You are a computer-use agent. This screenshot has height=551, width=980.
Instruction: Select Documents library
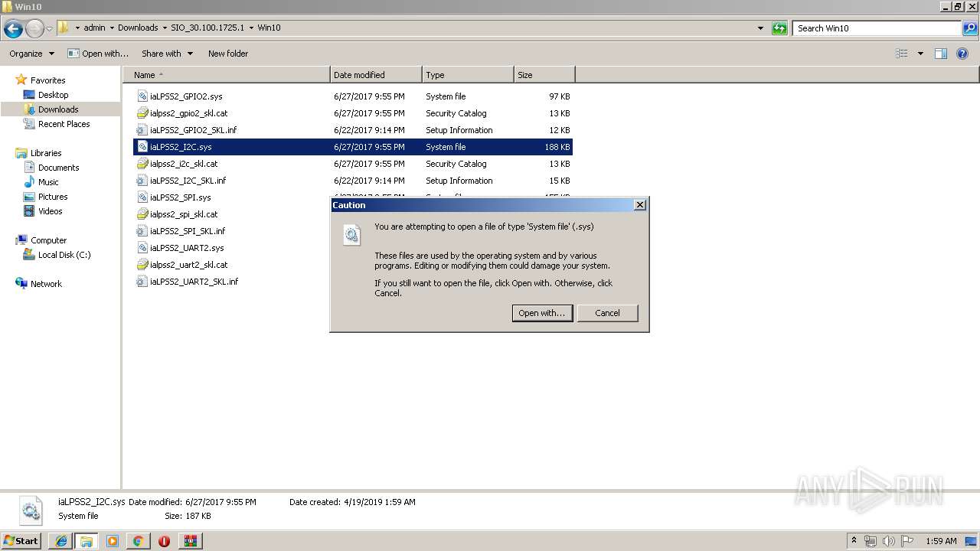pyautogui.click(x=58, y=168)
